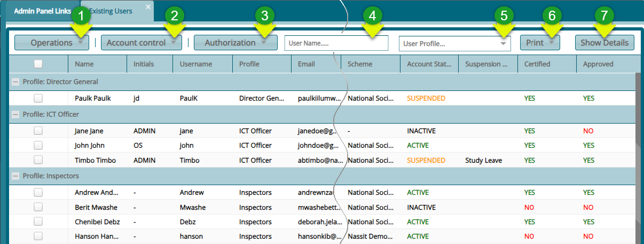Click the vertical scrollbar on the grid
644x244 pixels.
[x=639, y=161]
